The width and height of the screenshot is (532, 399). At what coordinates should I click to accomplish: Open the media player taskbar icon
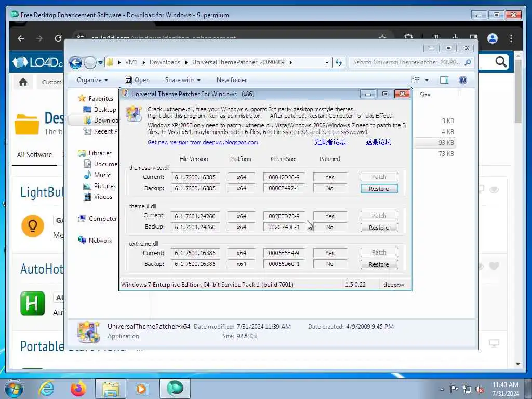pyautogui.click(x=142, y=389)
